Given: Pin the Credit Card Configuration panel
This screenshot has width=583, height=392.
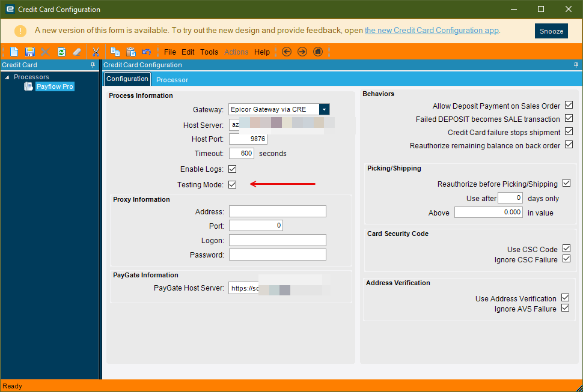Looking at the screenshot, I should pos(576,65).
